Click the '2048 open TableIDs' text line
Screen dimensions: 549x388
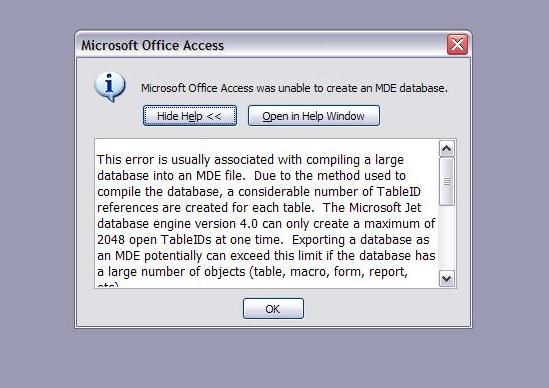pos(263,240)
